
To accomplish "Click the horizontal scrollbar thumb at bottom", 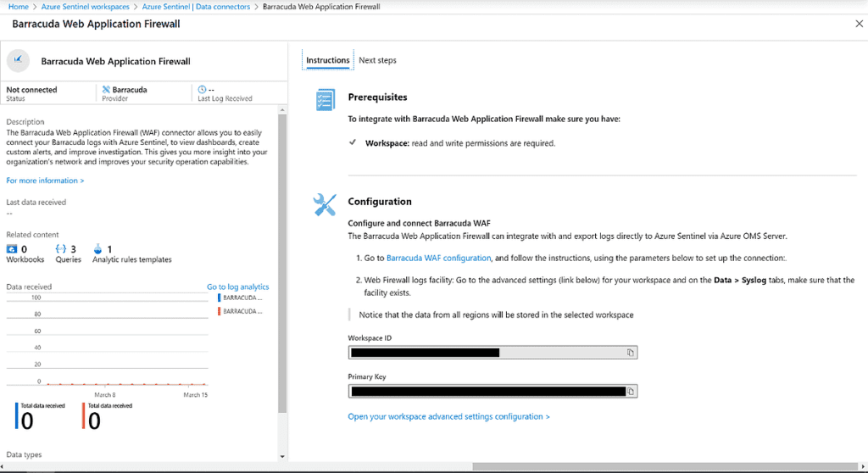I will (665, 467).
